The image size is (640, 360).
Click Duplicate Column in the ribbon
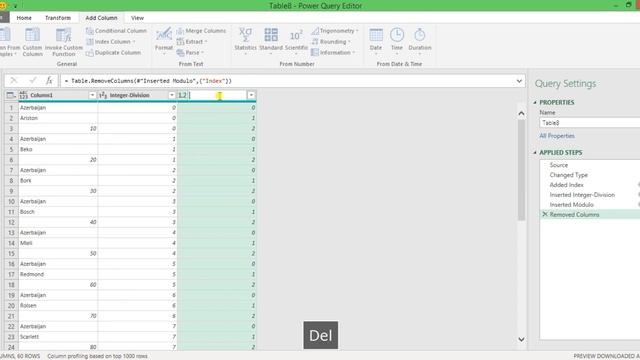pos(113,53)
